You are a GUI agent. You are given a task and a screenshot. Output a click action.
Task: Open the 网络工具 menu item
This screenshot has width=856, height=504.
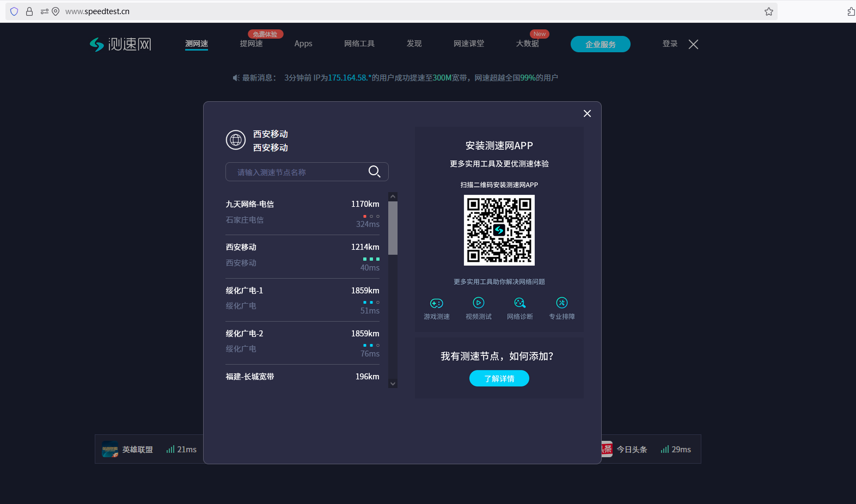coord(359,44)
